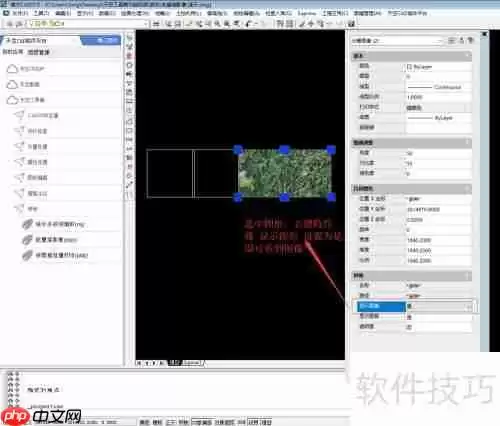The height and width of the screenshot is (426, 500).
Task: Toggle the Object Snap button in the status bar
Action: point(202,422)
